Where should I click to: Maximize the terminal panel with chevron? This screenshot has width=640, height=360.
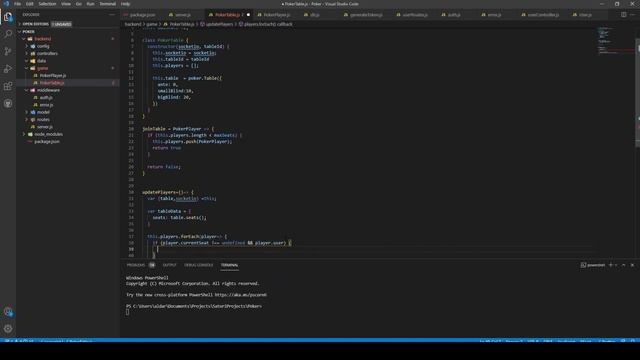pyautogui.click(x=624, y=265)
